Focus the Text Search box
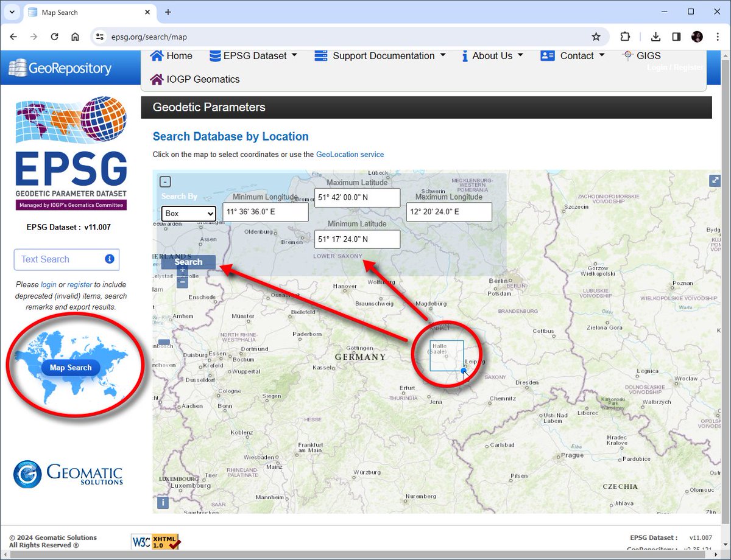This screenshot has height=560, width=731. [x=66, y=259]
